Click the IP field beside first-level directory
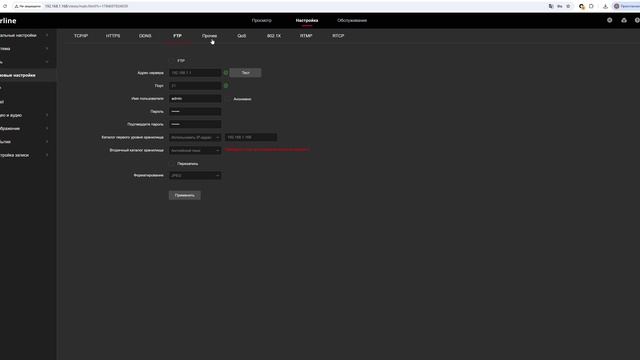 click(x=251, y=138)
